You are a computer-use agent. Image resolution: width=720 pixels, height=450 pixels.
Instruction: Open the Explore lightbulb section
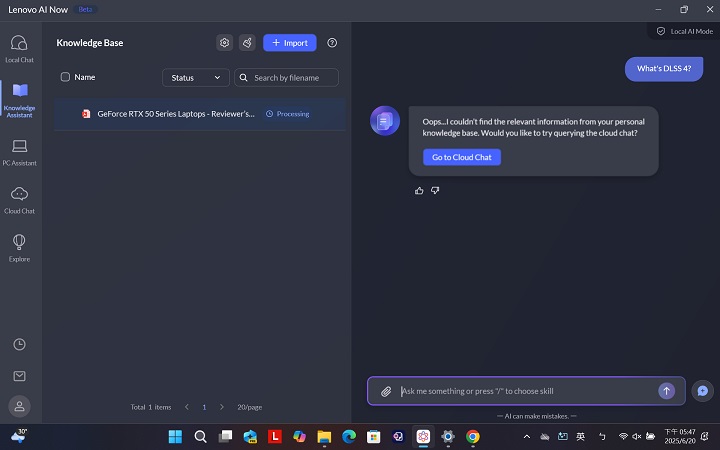(x=19, y=248)
